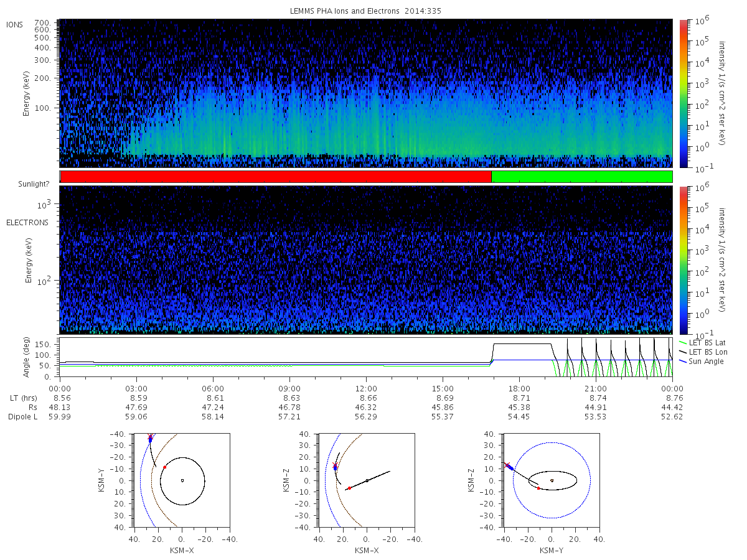Click the KSM-X versus KSM-Y orbit plot
Image resolution: width=747 pixels, height=560 pixels.
click(x=181, y=480)
